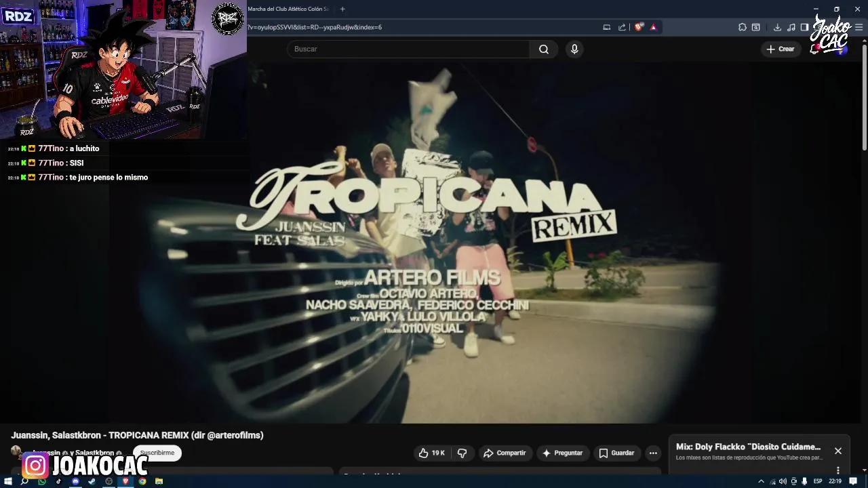Click chat message 'a luchito'
Viewport: 868px width, 488px height.
click(x=84, y=148)
